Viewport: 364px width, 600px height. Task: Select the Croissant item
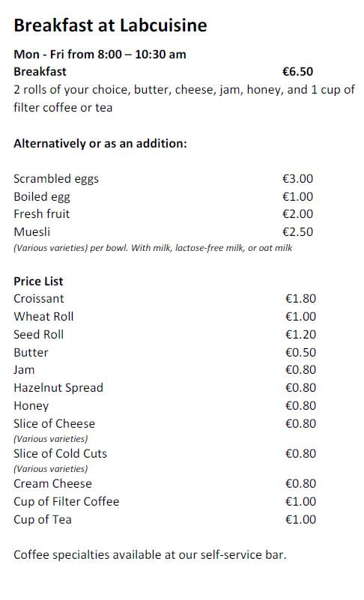tap(39, 298)
